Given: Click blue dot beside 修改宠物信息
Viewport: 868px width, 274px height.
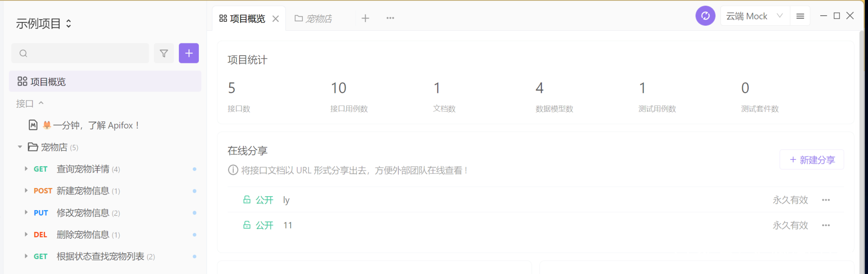Looking at the screenshot, I should coord(194,213).
